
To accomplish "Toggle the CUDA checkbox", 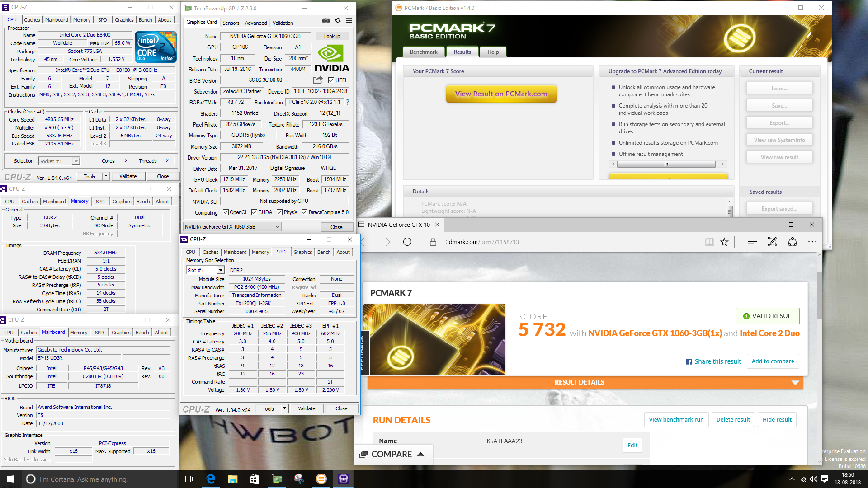I will tap(255, 212).
